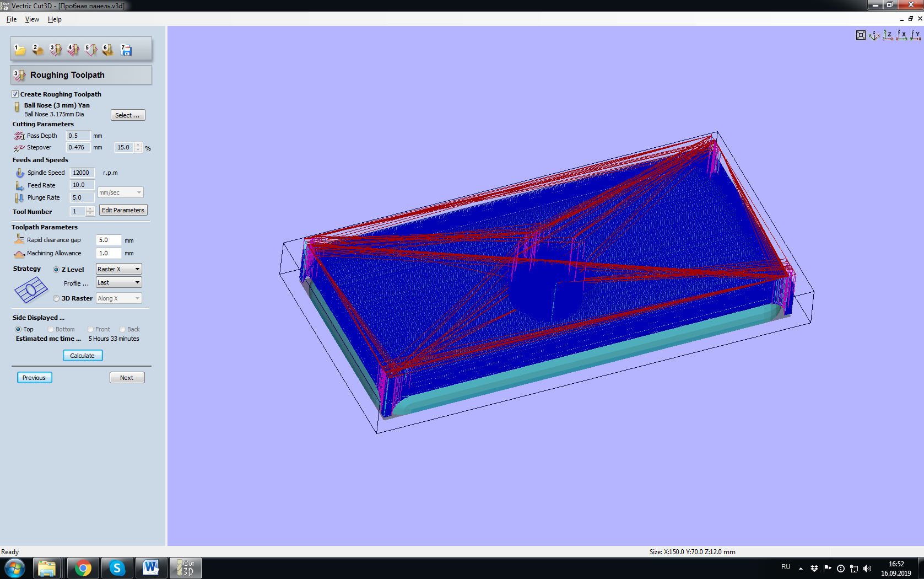Viewport: 924px width, 579px height.
Task: Select Top side displayed
Action: [x=18, y=329]
